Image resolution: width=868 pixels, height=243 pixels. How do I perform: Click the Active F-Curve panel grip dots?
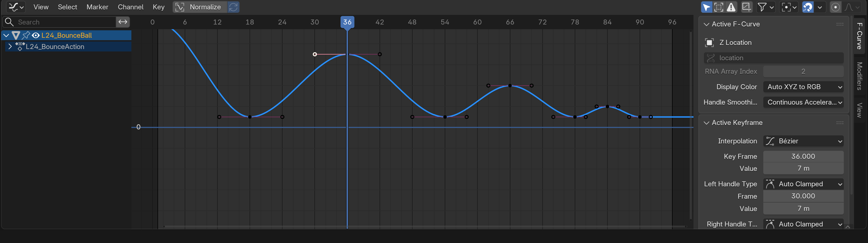pos(840,24)
